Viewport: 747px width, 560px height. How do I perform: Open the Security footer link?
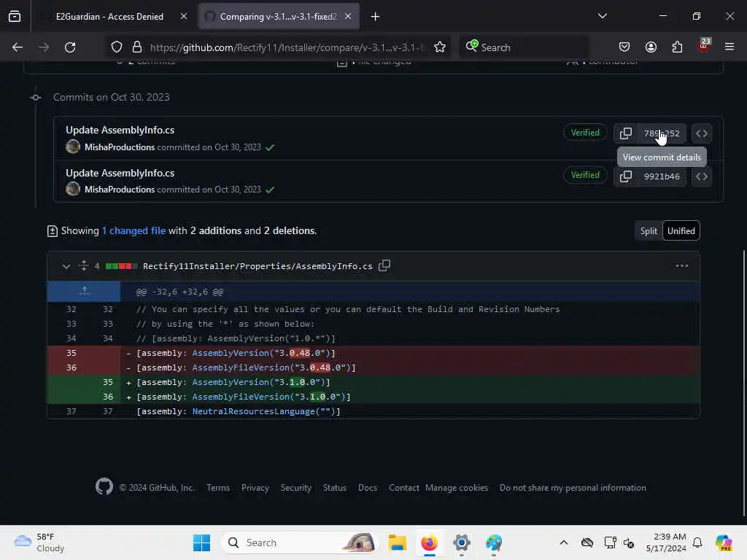[x=296, y=488]
